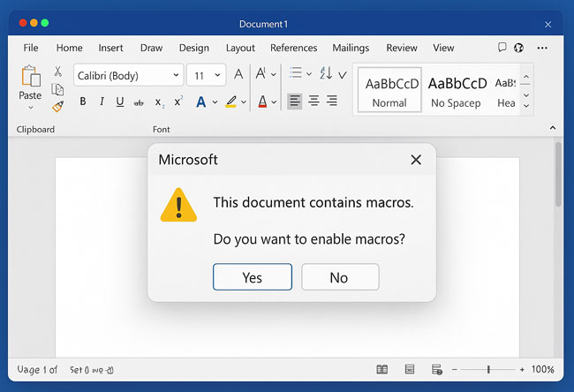
Task: Open the text effects dropdown arrow
Action: point(215,102)
